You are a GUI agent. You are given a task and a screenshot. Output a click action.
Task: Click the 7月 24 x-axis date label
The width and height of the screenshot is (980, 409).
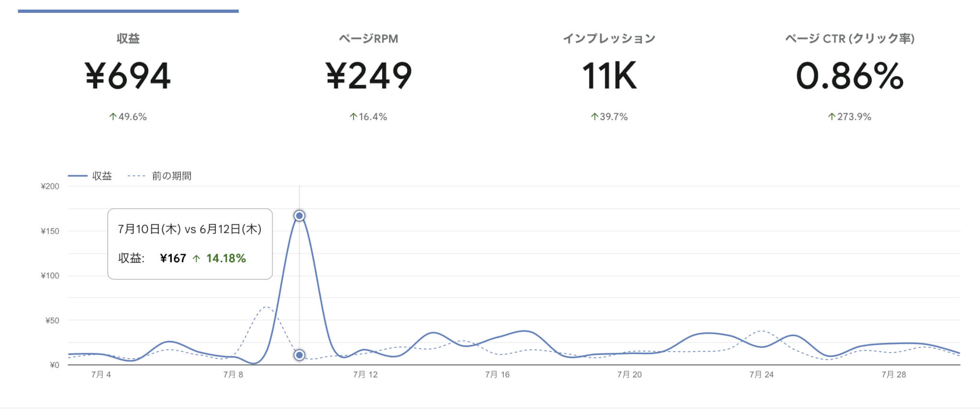coord(761,375)
